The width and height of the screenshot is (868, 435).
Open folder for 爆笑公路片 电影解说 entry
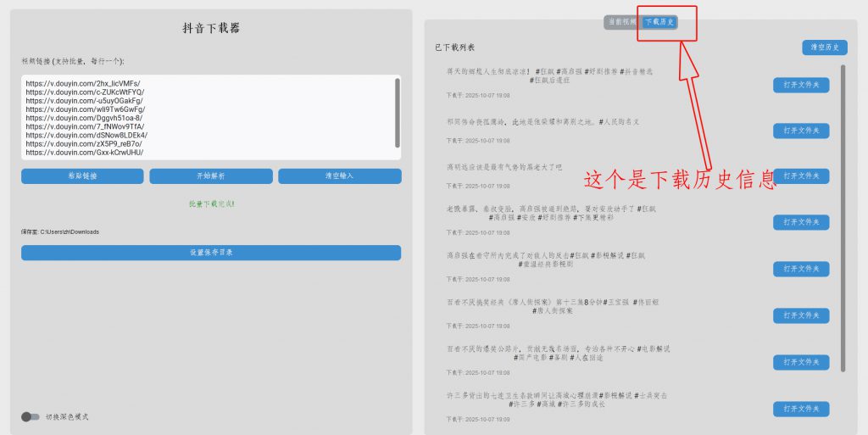pos(800,362)
